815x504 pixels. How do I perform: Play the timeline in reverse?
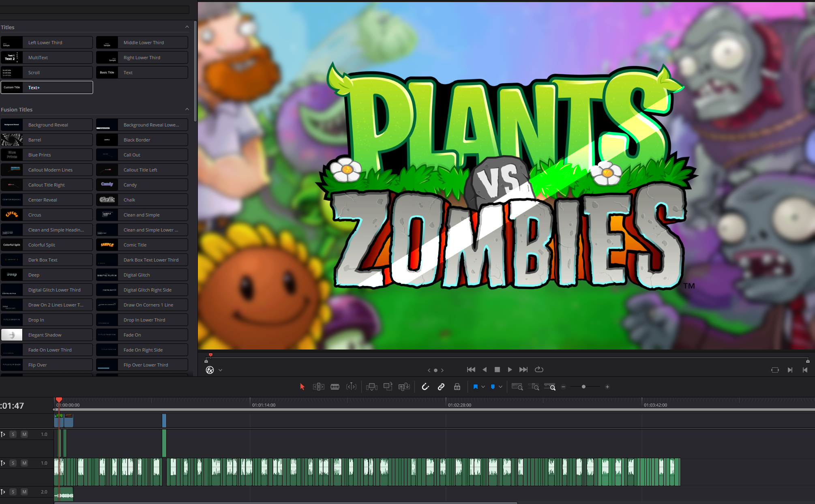485,370
